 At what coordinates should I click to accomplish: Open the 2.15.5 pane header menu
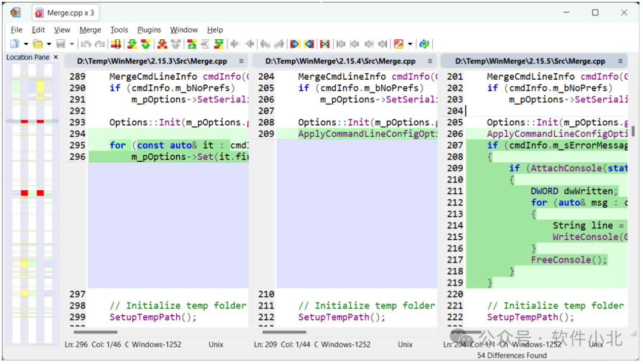[620, 61]
